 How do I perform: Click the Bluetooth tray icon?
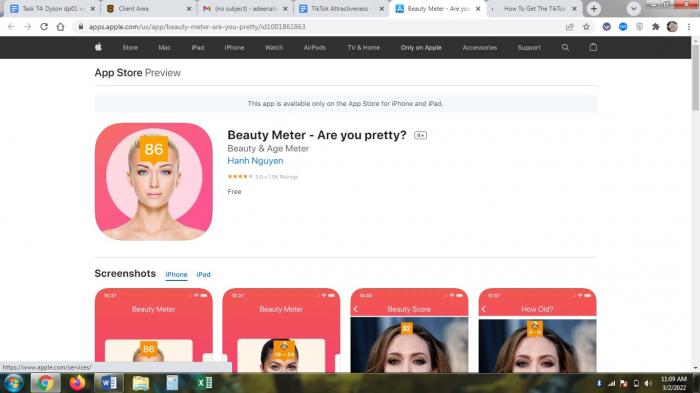[x=599, y=384]
